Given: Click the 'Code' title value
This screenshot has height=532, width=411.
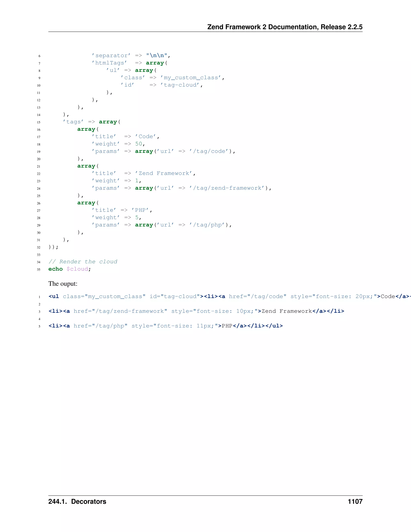Looking at the screenshot, I should click(145, 136).
